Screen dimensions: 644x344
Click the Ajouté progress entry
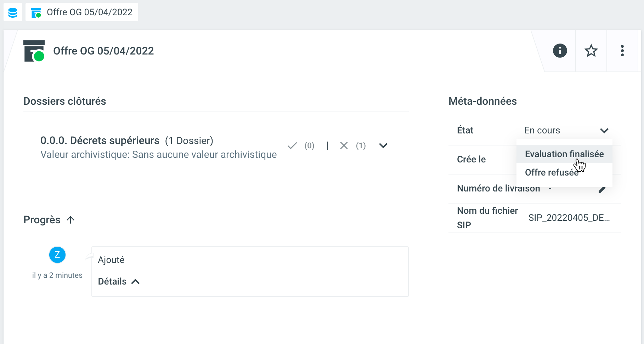point(111,260)
